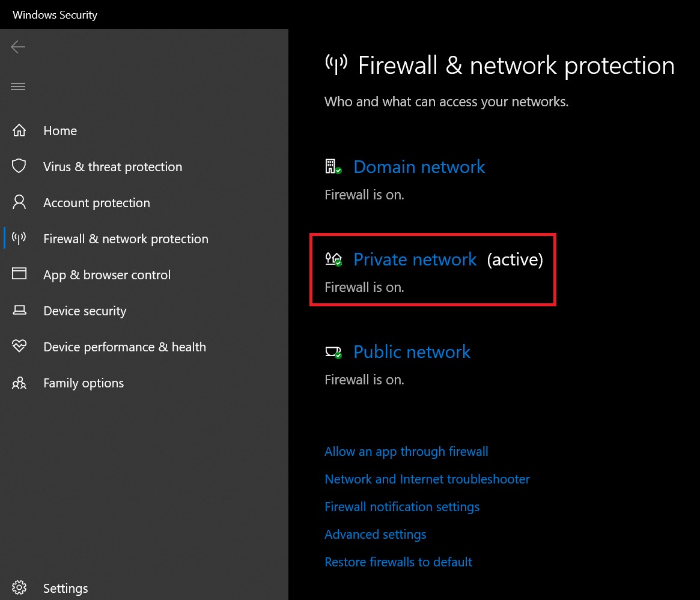Screen dimensions: 700x600
Task: Click the Device security laptop icon
Action: click(19, 311)
